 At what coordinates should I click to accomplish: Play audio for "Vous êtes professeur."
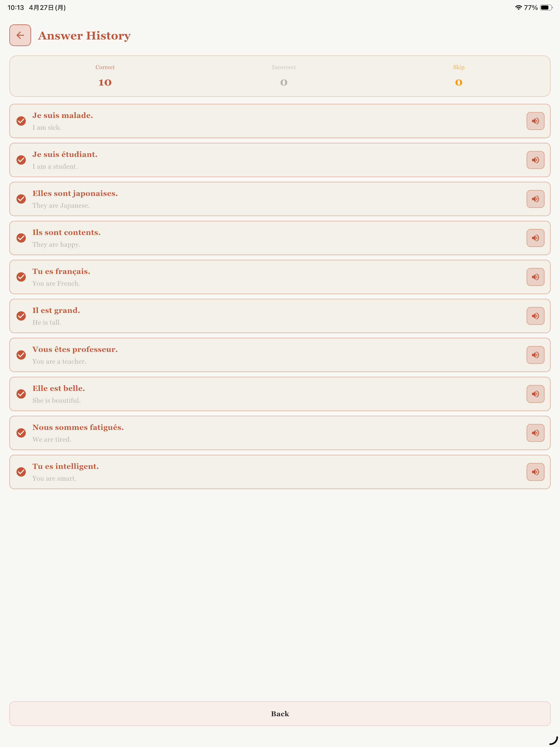pyautogui.click(x=535, y=355)
